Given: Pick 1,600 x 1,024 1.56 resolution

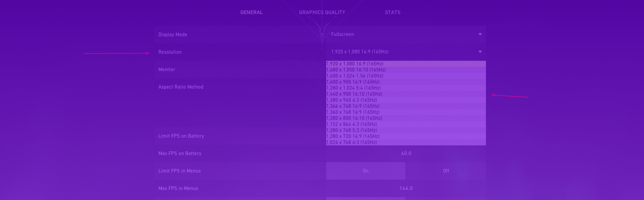Looking at the screenshot, I should point(406,76).
